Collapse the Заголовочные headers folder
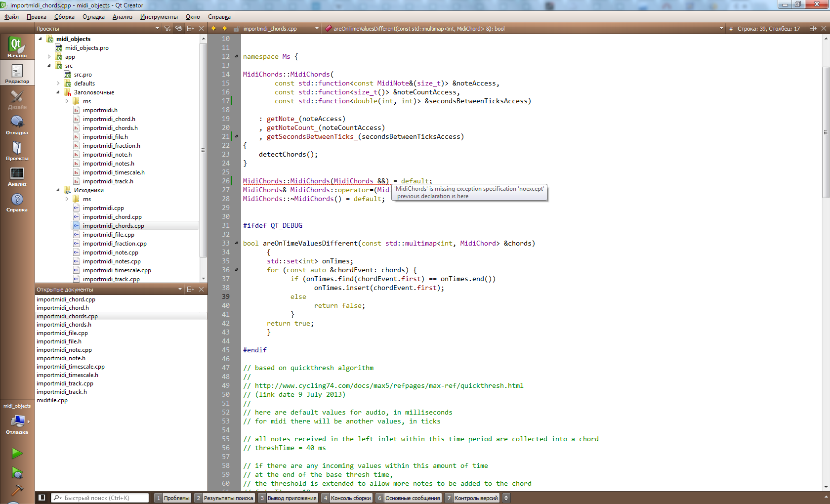830x504 pixels. (x=58, y=92)
